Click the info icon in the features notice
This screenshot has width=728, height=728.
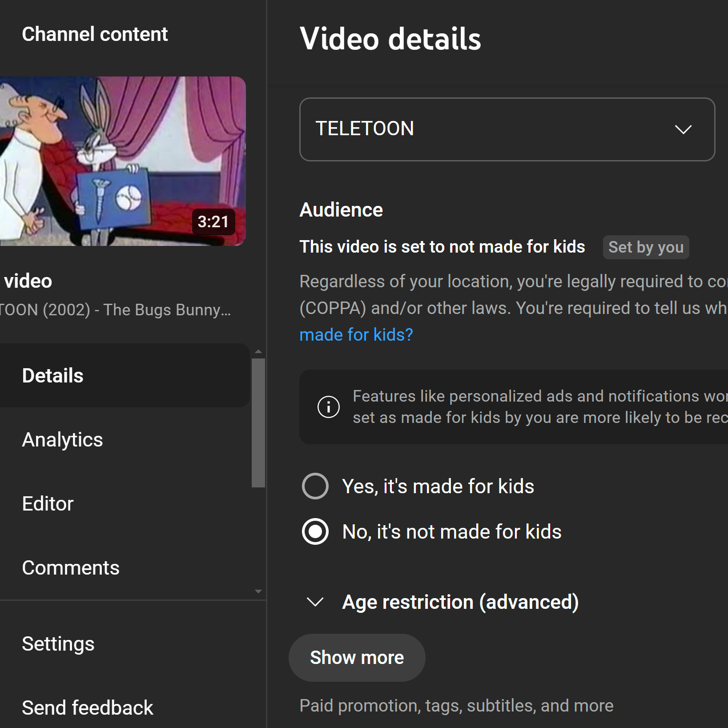(329, 406)
